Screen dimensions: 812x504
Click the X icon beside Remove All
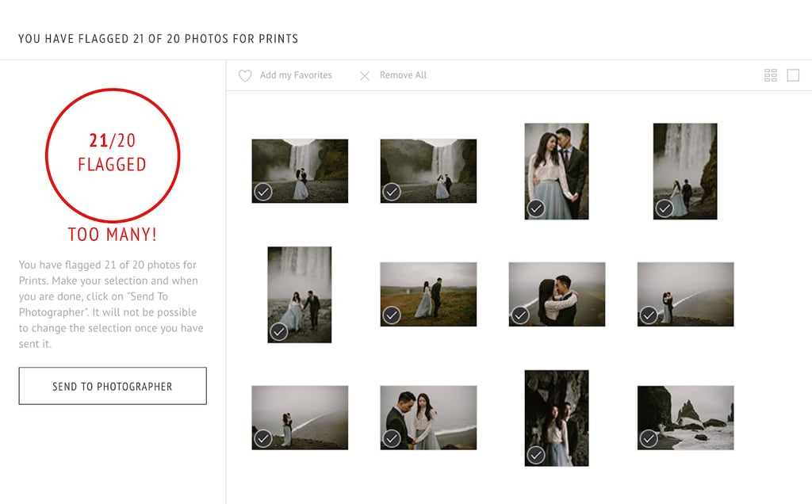pyautogui.click(x=365, y=76)
